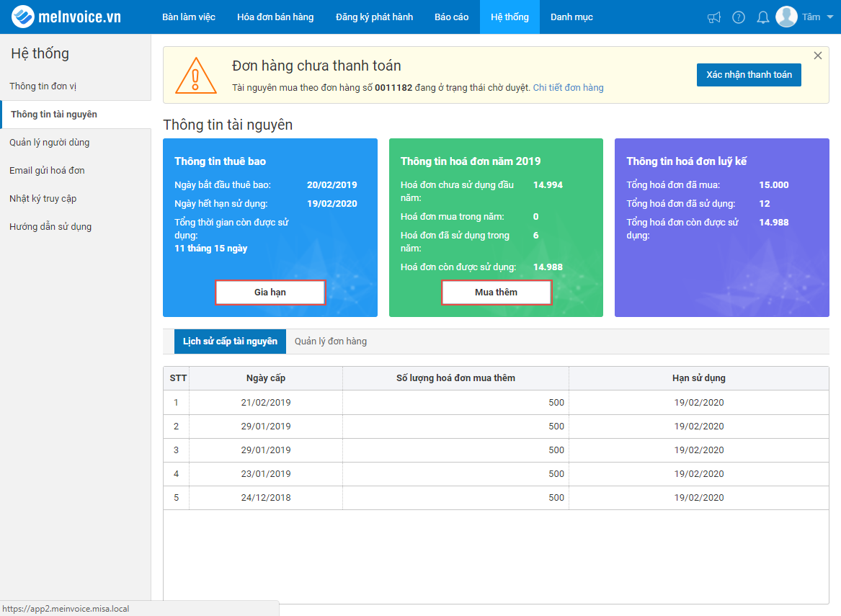Open the announcements megaphone icon
The height and width of the screenshot is (616, 841).
(x=714, y=18)
